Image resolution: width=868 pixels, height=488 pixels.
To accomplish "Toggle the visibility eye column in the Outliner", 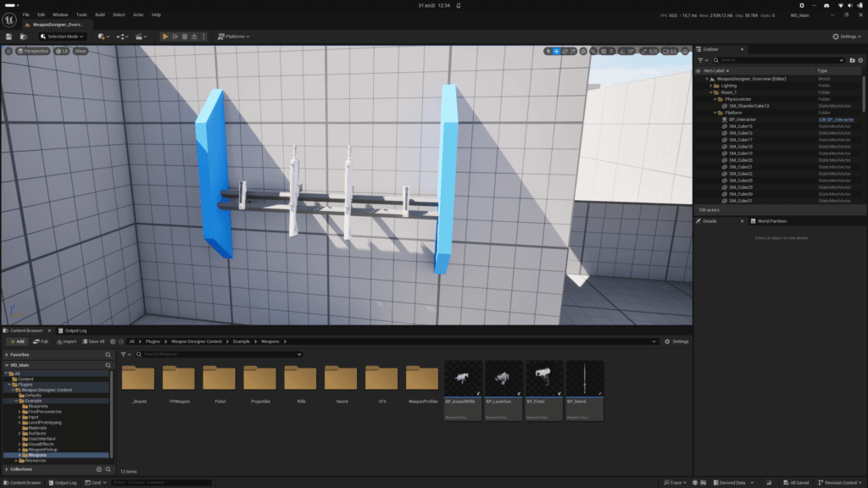I will coord(698,71).
